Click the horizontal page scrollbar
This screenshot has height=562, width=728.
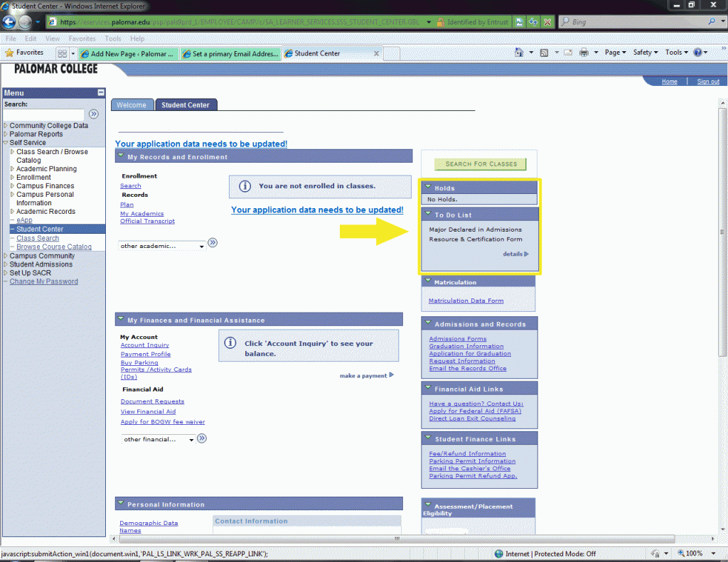397,539
